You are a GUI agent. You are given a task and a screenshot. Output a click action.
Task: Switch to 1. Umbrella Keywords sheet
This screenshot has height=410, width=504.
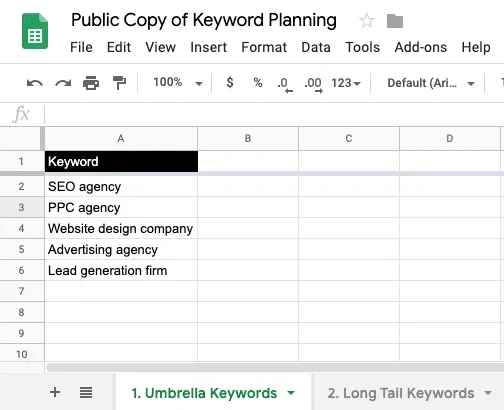[x=204, y=393]
